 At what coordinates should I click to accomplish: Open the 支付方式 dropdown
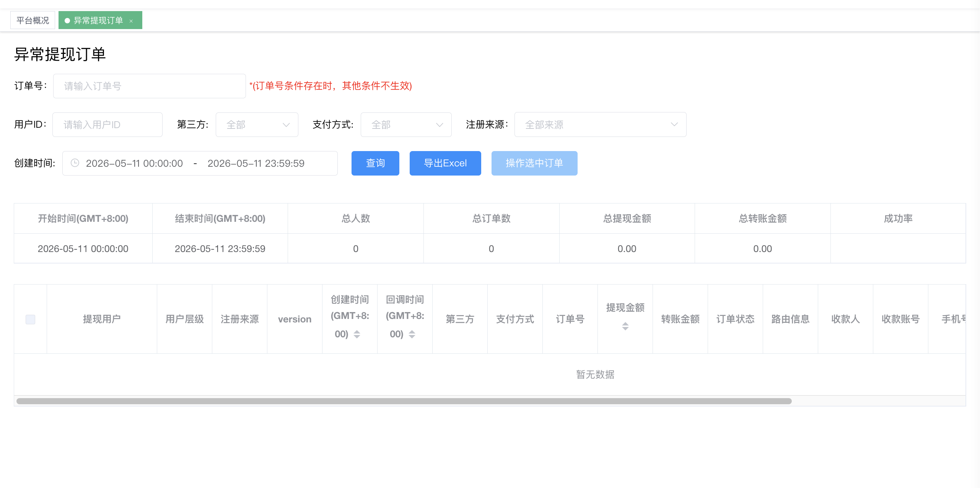(406, 125)
